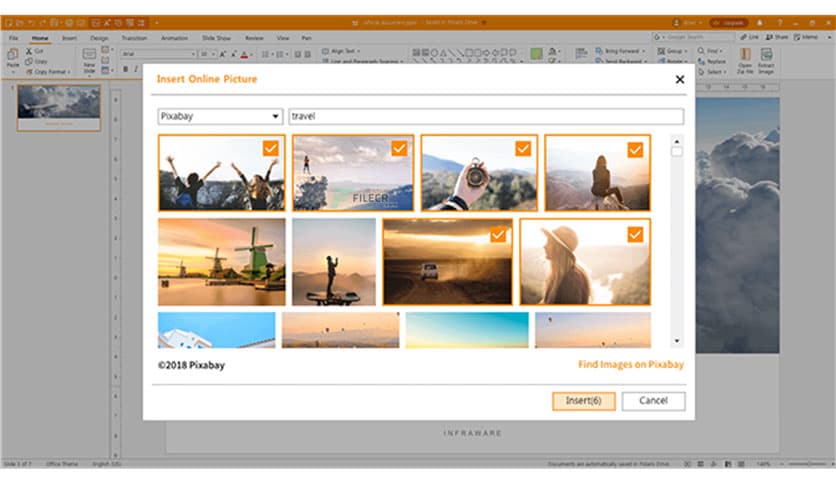Click the notification bell in the title bar
This screenshot has height=484, width=836.
click(x=760, y=23)
